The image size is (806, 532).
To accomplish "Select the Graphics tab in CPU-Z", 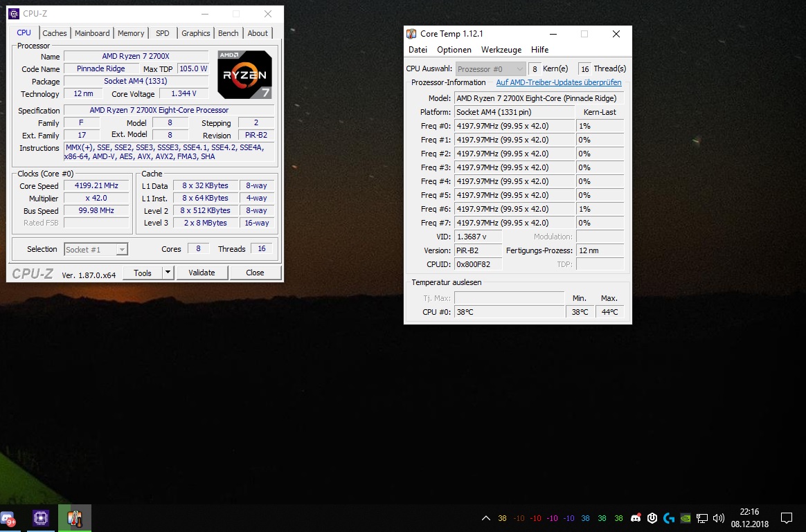I will [x=196, y=33].
